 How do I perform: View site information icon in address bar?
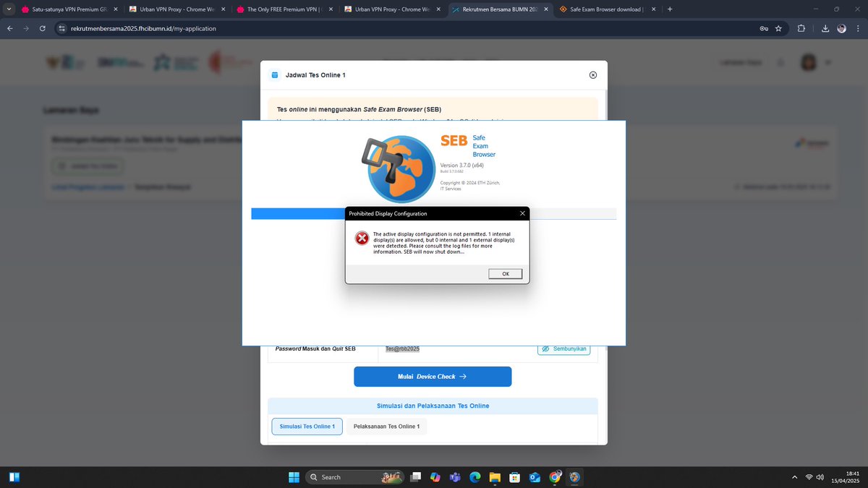[62, 28]
